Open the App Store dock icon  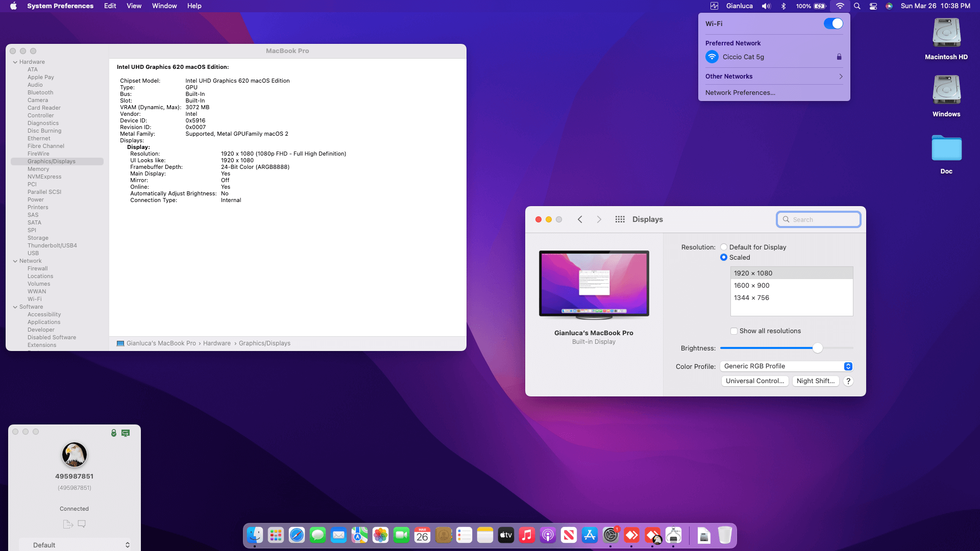click(x=590, y=535)
